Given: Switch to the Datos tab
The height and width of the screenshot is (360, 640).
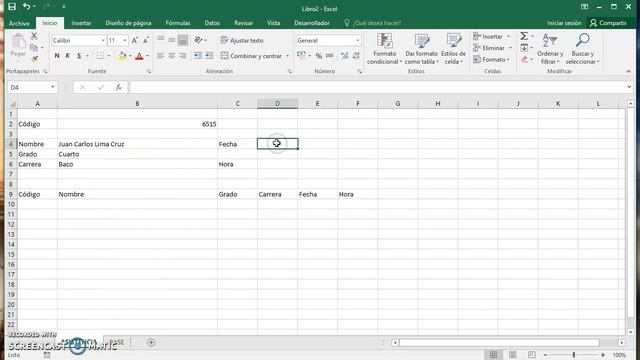Looking at the screenshot, I should (212, 23).
